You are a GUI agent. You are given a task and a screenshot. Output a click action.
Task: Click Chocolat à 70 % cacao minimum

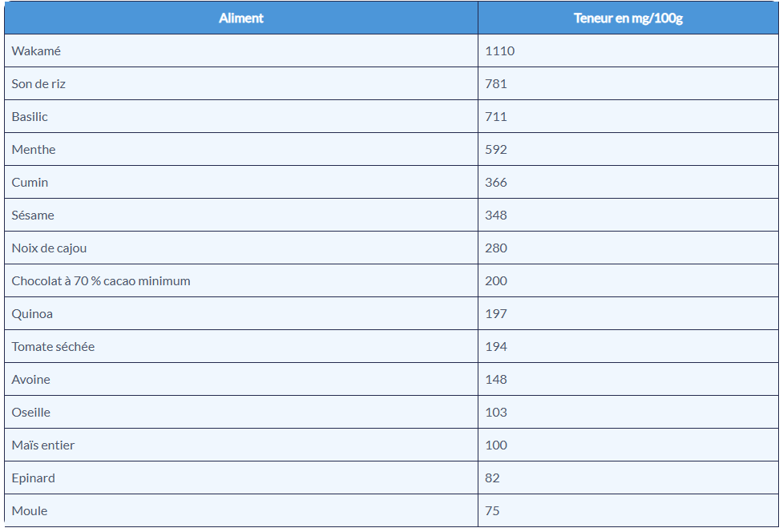101,281
